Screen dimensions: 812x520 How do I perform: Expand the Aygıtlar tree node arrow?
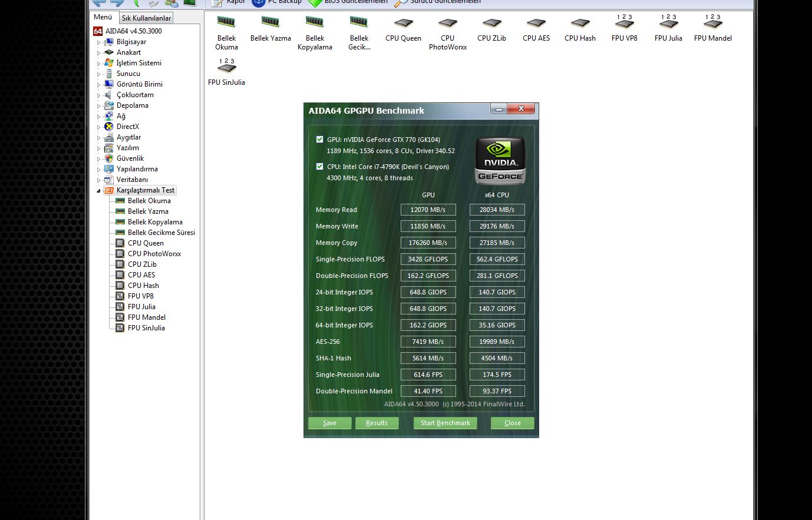pyautogui.click(x=99, y=138)
